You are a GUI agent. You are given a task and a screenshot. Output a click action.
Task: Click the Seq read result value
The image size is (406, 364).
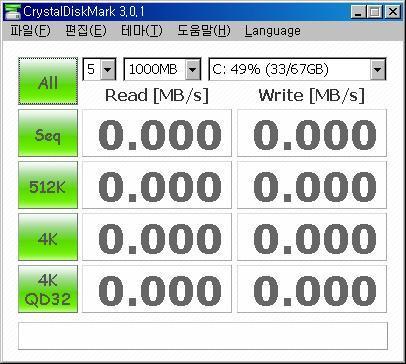(x=157, y=133)
